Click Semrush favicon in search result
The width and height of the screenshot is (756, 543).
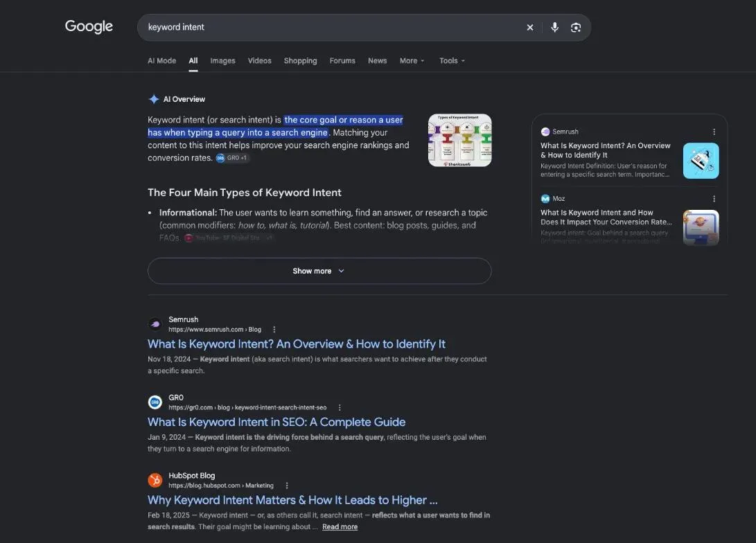155,324
